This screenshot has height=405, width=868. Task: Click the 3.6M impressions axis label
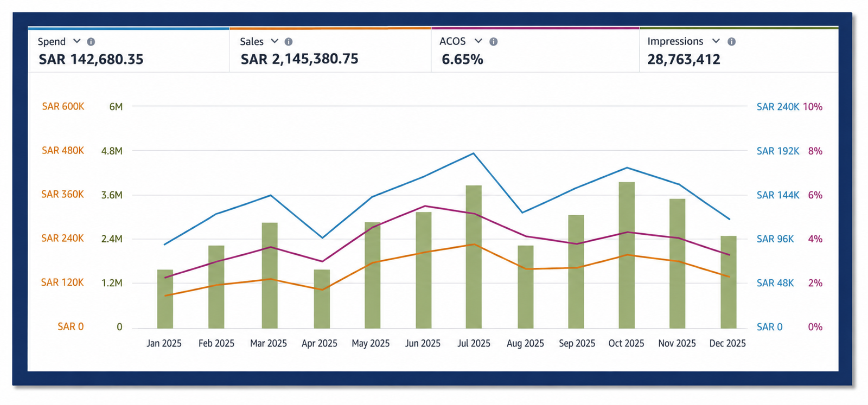click(x=112, y=195)
